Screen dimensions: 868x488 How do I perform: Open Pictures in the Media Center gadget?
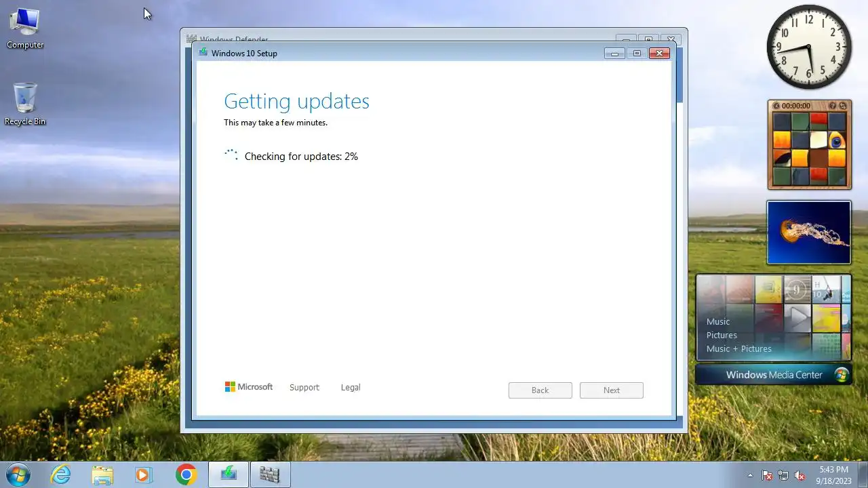722,335
